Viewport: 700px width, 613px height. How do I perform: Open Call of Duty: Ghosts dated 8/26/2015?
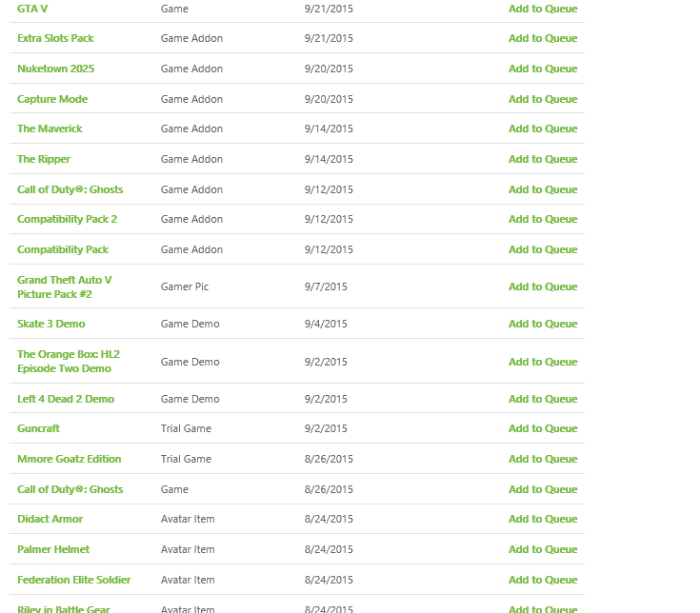(x=70, y=489)
